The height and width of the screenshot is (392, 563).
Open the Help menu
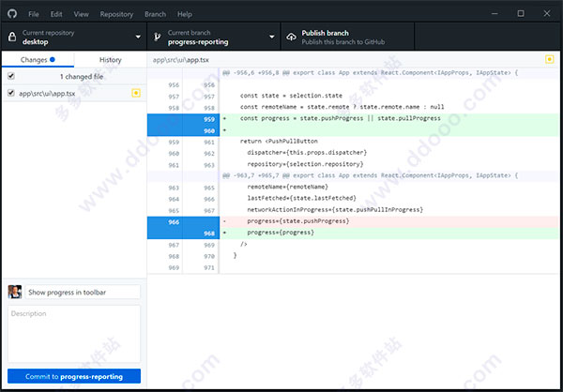(185, 14)
